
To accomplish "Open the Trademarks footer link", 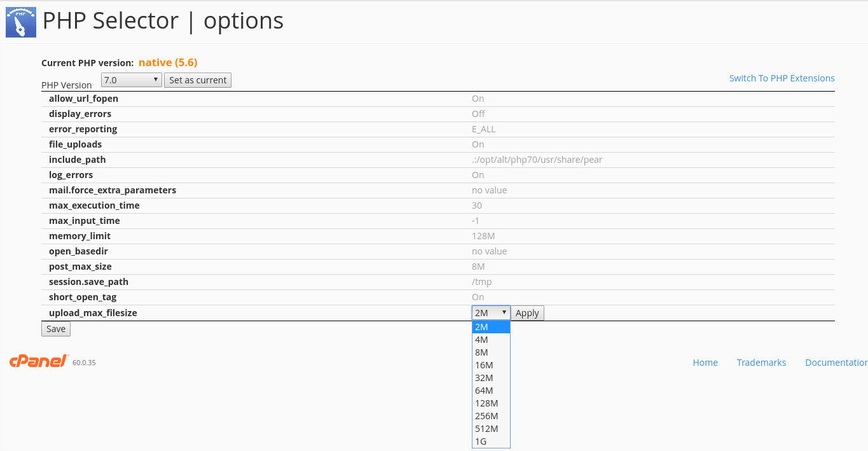I will pyautogui.click(x=761, y=363).
